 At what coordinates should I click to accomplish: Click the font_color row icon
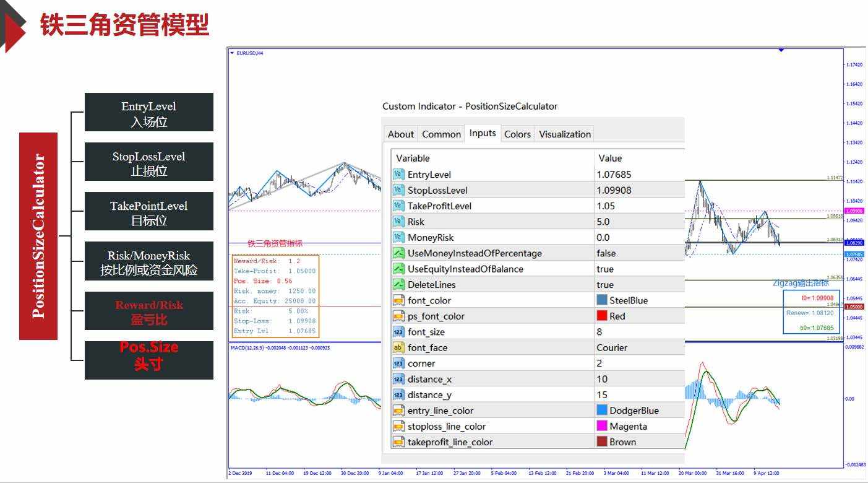(399, 300)
